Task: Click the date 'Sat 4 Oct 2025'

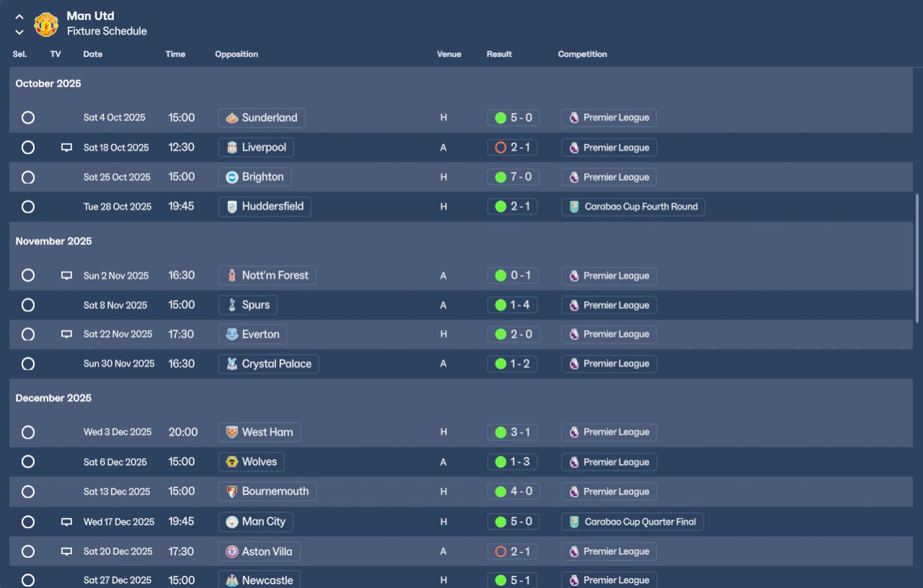Action: [x=114, y=117]
